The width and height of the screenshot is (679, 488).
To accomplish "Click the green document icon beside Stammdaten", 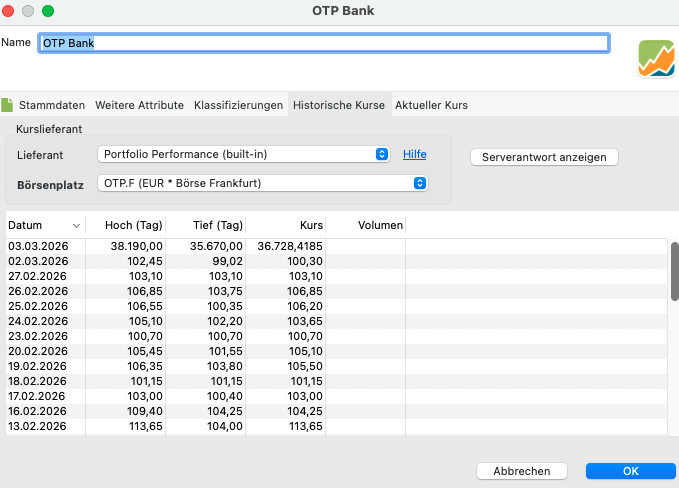I will tap(7, 105).
